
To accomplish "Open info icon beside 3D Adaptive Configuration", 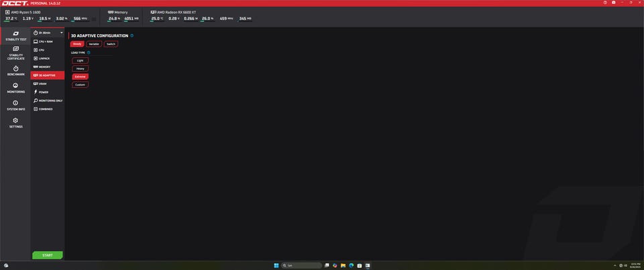I will 132,36.
